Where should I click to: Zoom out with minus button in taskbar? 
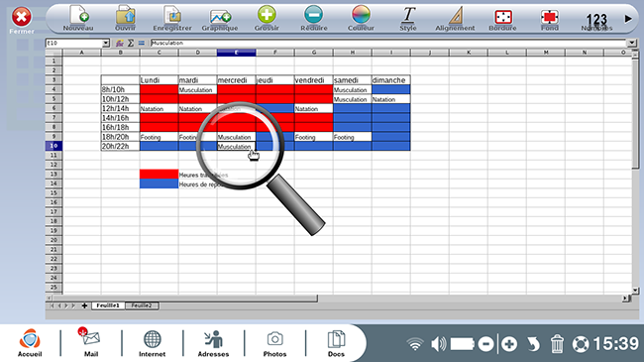coord(485,344)
